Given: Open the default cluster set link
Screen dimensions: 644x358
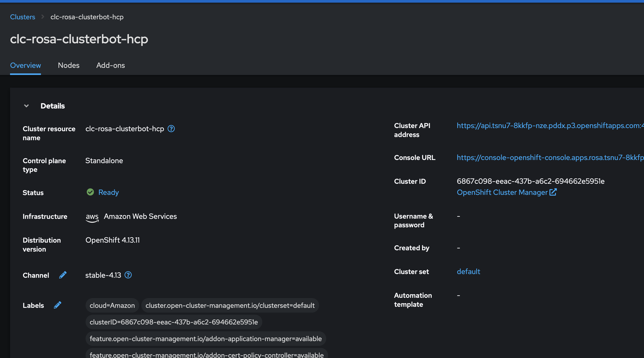Looking at the screenshot, I should (x=468, y=271).
